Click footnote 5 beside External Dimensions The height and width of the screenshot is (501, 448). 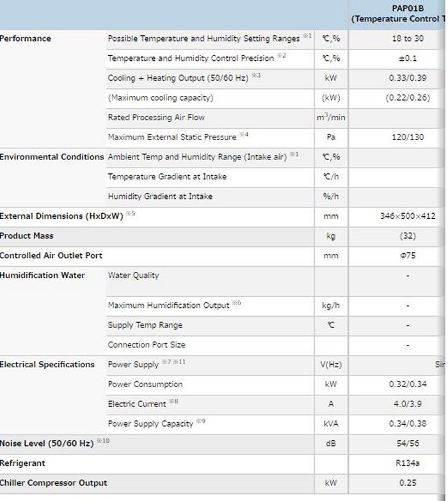click(x=131, y=213)
